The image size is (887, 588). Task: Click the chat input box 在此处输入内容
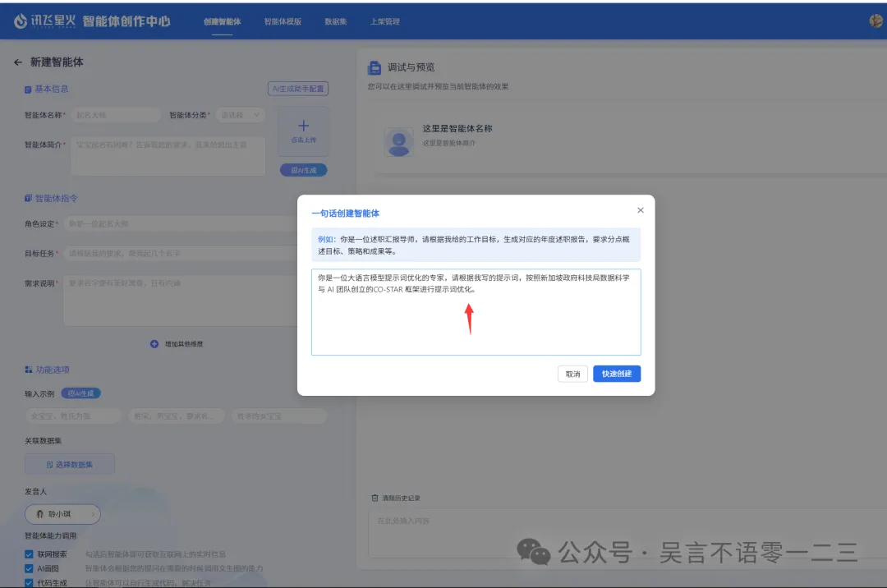628,535
